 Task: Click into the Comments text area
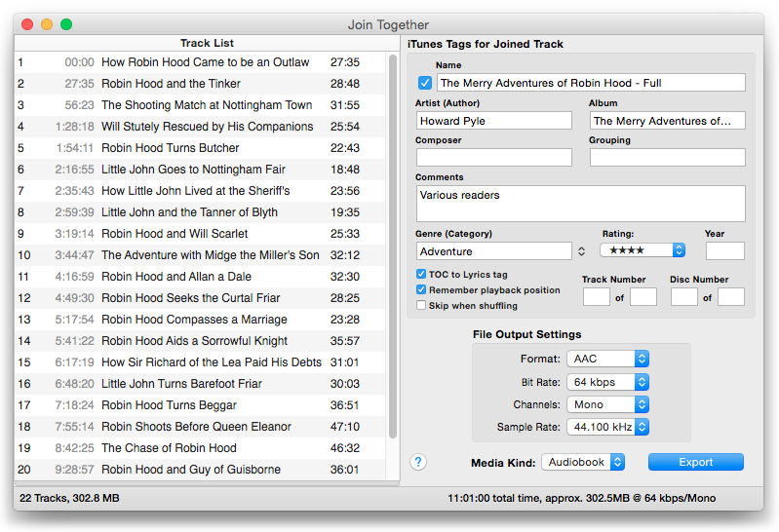580,204
